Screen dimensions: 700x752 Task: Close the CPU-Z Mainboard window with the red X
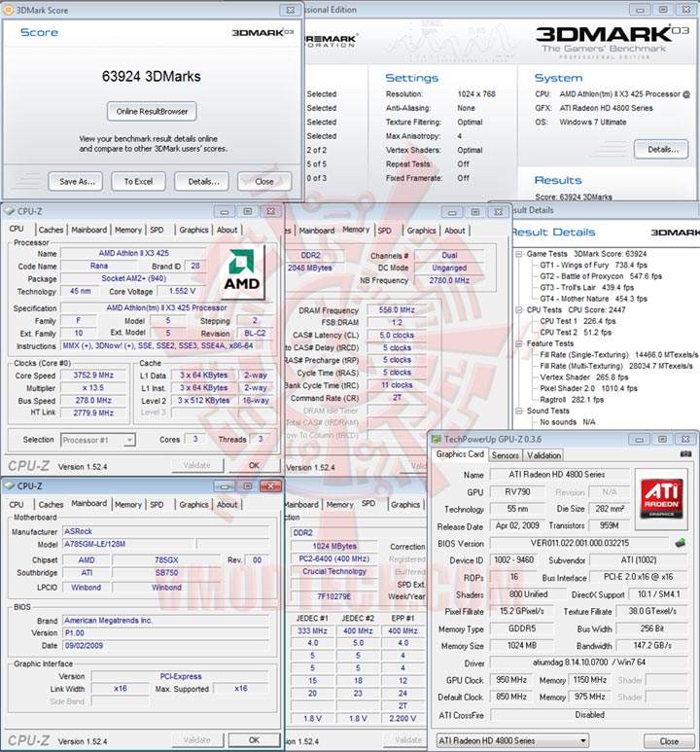click(x=270, y=485)
